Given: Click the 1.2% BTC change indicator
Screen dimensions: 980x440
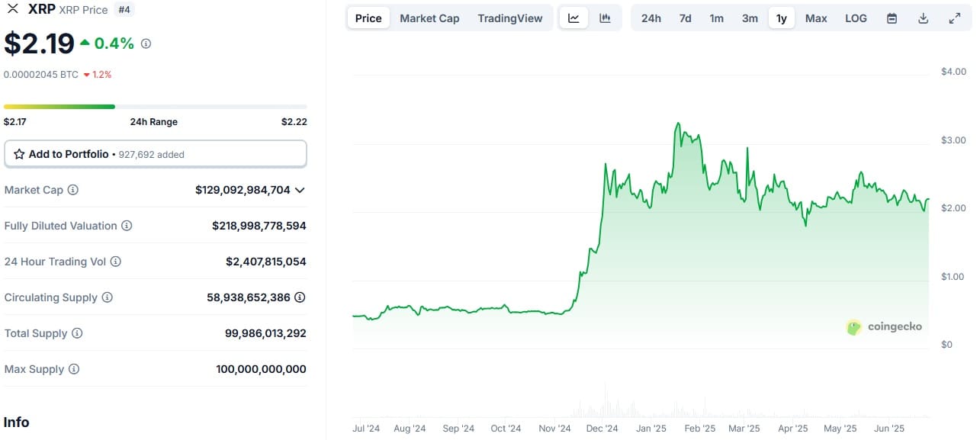Looking at the screenshot, I should click(98, 75).
